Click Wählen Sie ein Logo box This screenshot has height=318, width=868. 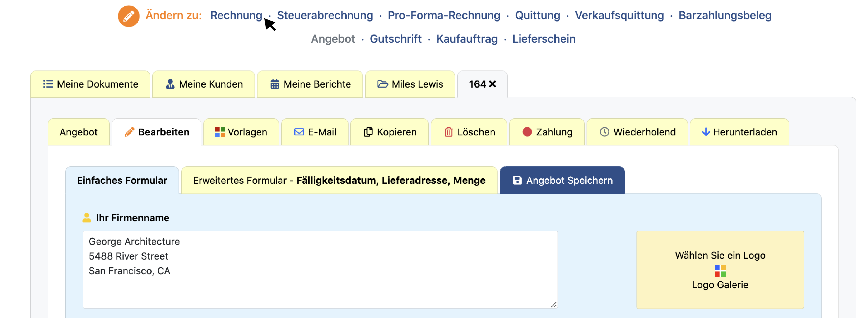[x=720, y=270]
